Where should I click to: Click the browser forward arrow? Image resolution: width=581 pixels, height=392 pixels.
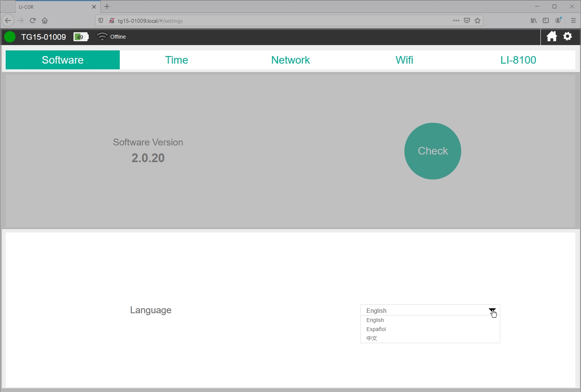20,20
